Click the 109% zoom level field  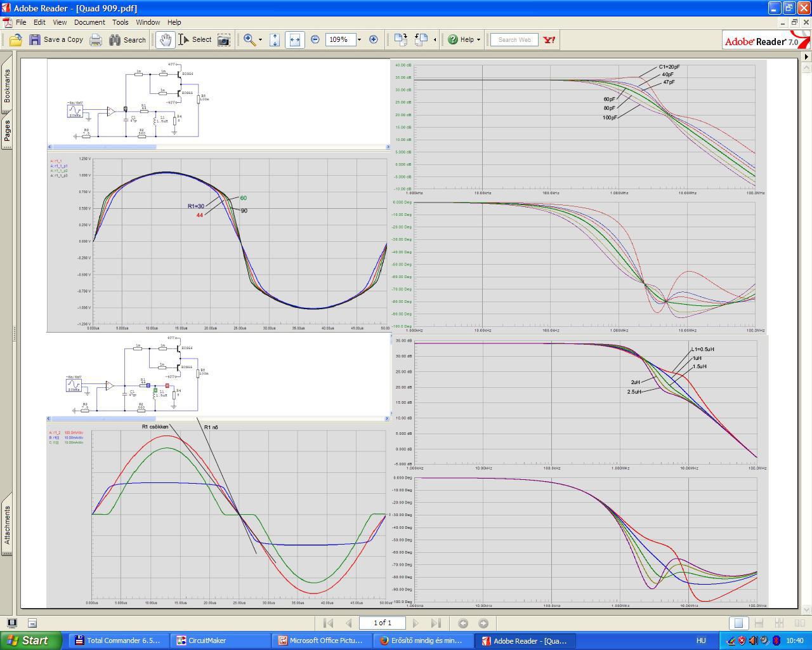pyautogui.click(x=339, y=39)
